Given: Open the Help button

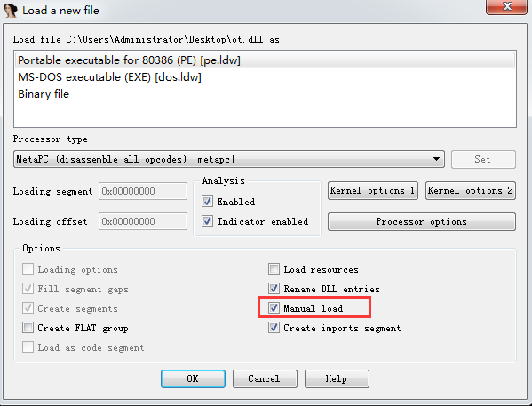Looking at the screenshot, I should (337, 378).
